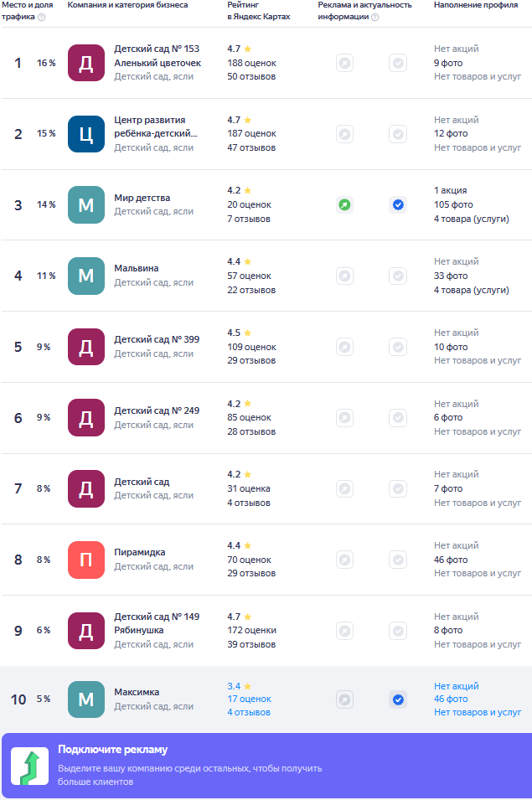Click the Максимка 17 оценок link
This screenshot has height=800, width=532.
[249, 699]
